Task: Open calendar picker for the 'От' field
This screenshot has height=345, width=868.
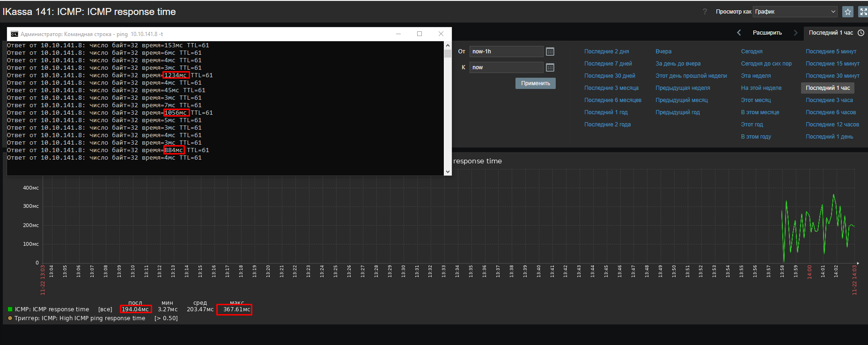Action: pos(550,51)
